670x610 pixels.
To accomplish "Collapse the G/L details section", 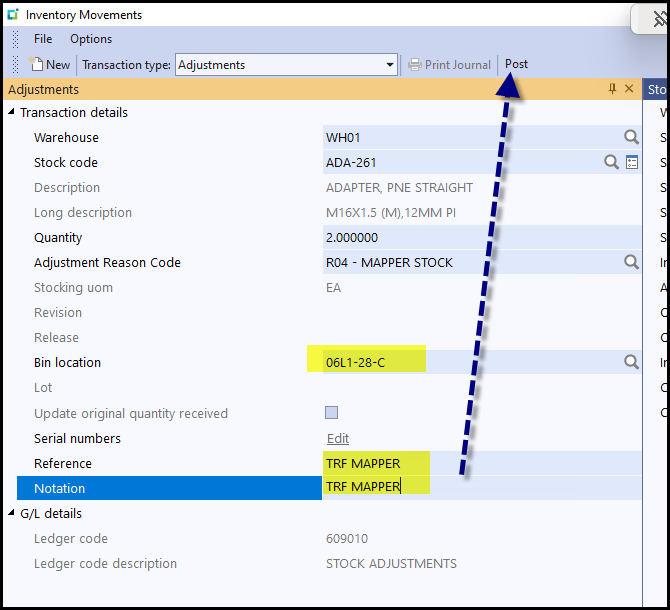I will (x=12, y=513).
